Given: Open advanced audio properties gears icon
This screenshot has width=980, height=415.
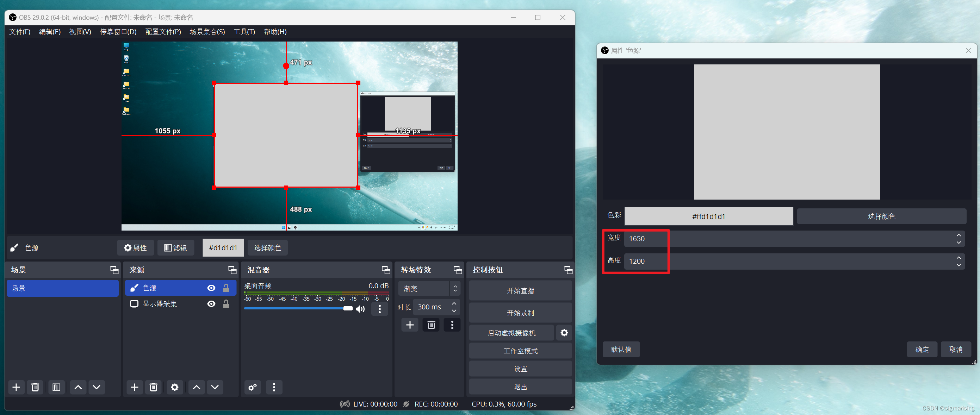Looking at the screenshot, I should [x=253, y=387].
